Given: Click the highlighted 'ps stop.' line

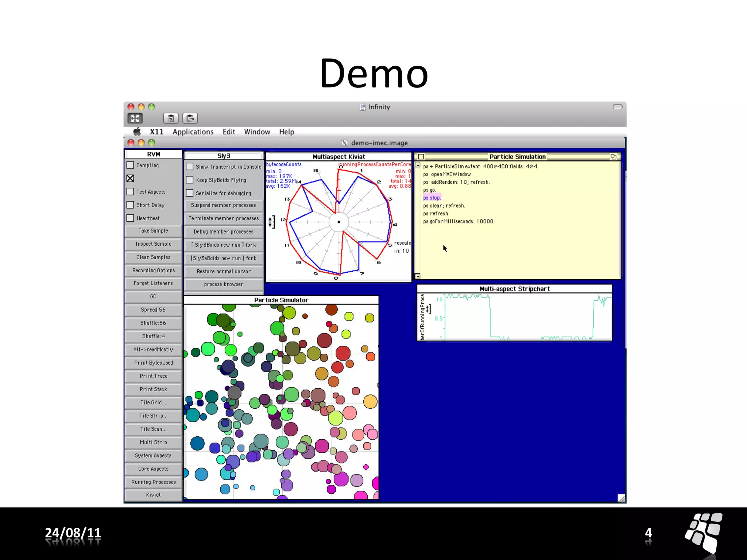Looking at the screenshot, I should (432, 198).
